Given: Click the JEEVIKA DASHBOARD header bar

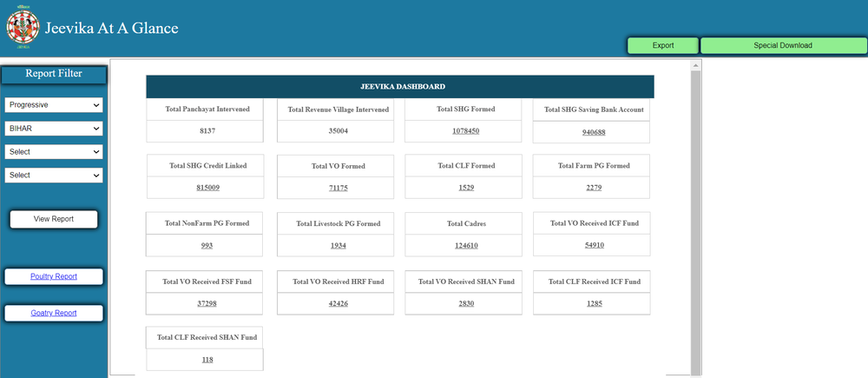Looking at the screenshot, I should click(x=399, y=87).
